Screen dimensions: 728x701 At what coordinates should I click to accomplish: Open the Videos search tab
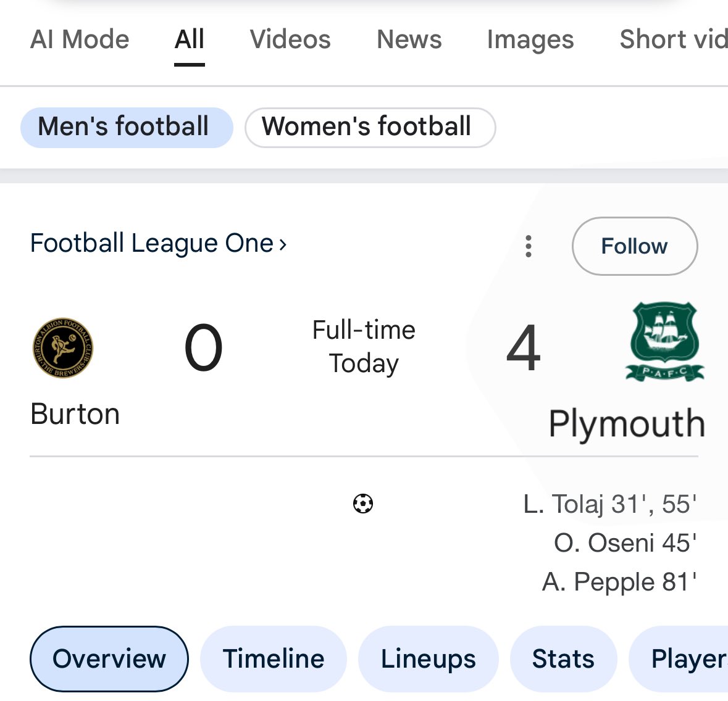point(290,39)
